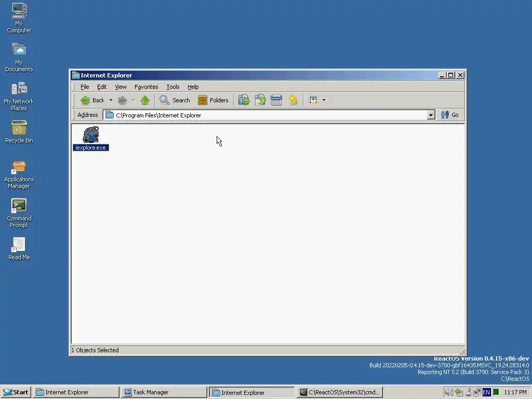The image size is (532, 399).
Task: Click the yellow Undo arrow icon
Action: (x=293, y=100)
